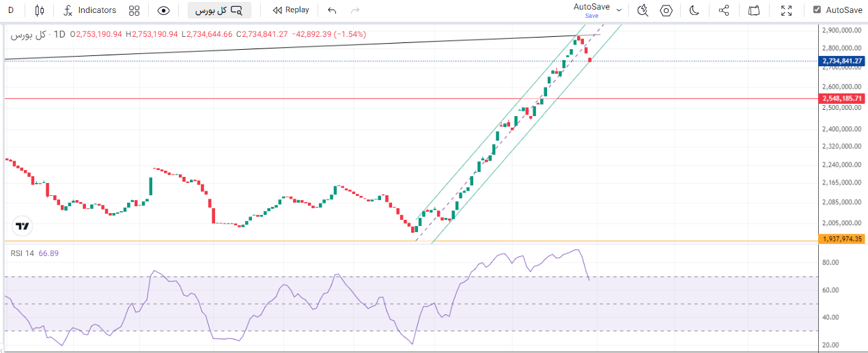The image size is (868, 353).
Task: Select the کل بورس symbol title in legend
Action: point(28,34)
